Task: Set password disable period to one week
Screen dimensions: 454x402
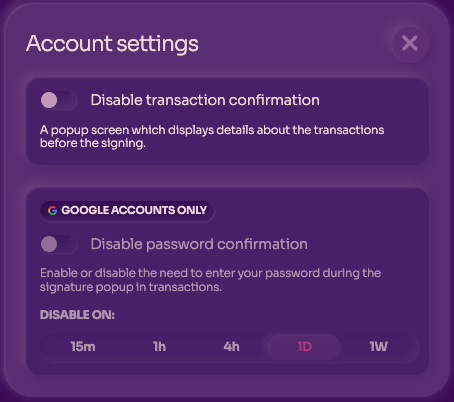Action: tap(378, 347)
